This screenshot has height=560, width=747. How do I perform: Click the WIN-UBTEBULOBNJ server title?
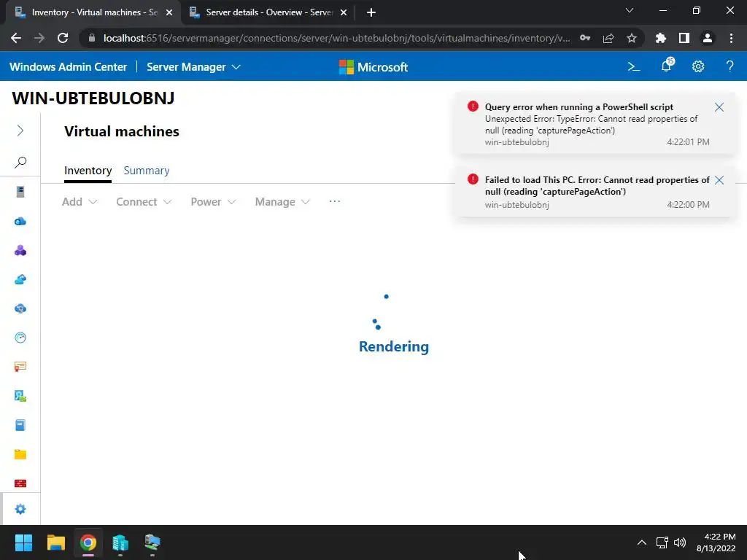93,98
